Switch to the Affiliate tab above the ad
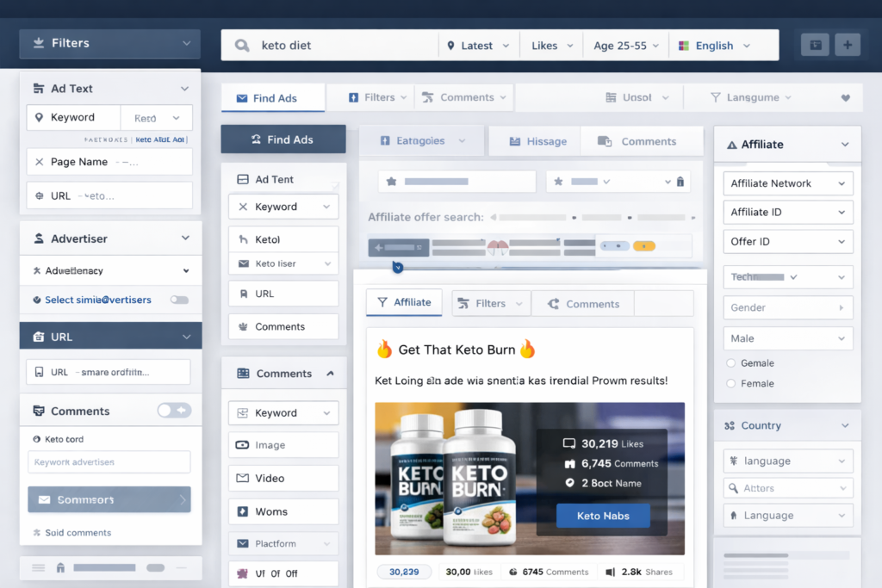 point(404,302)
